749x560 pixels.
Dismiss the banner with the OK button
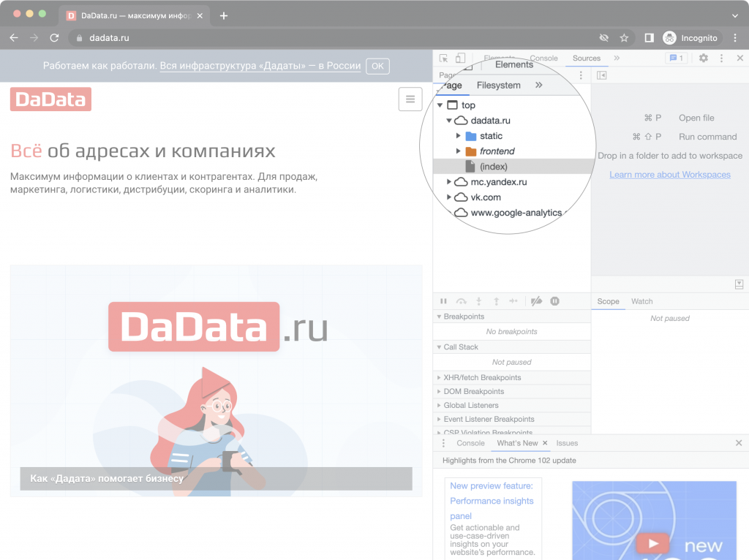378,66
